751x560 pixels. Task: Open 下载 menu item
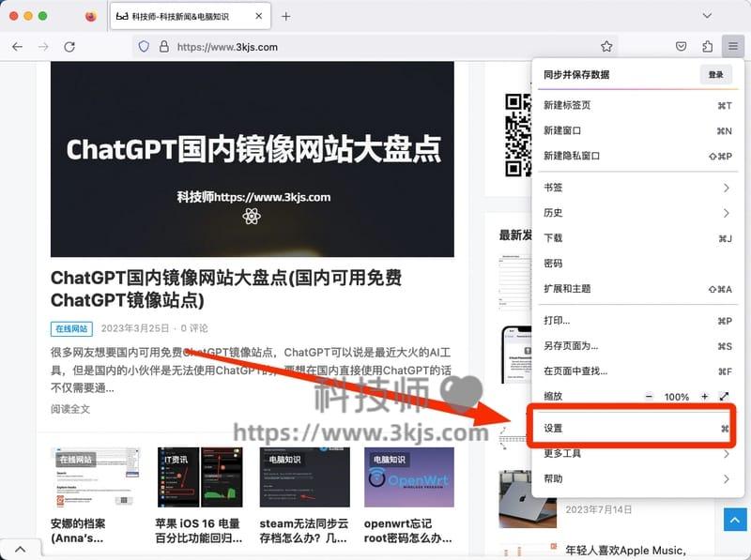click(x=637, y=238)
